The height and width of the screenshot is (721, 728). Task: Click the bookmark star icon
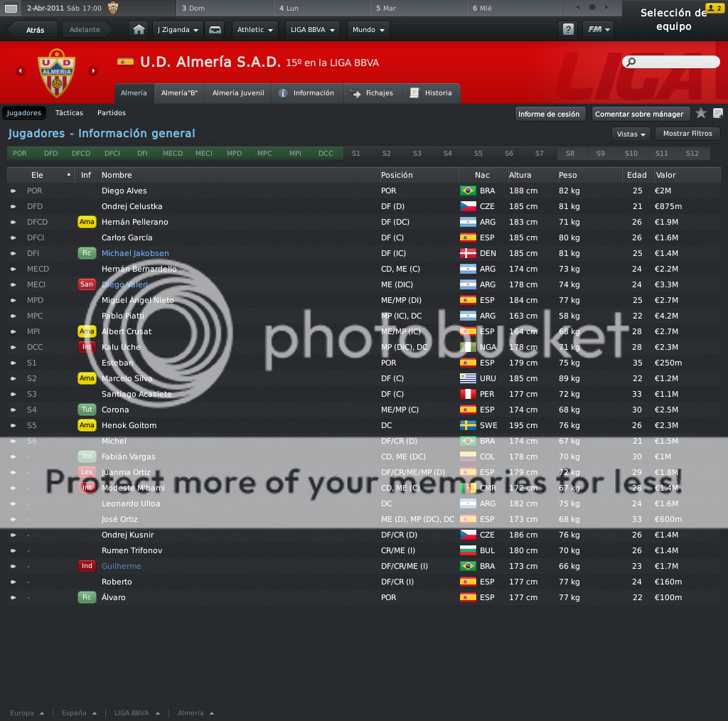tap(700, 113)
